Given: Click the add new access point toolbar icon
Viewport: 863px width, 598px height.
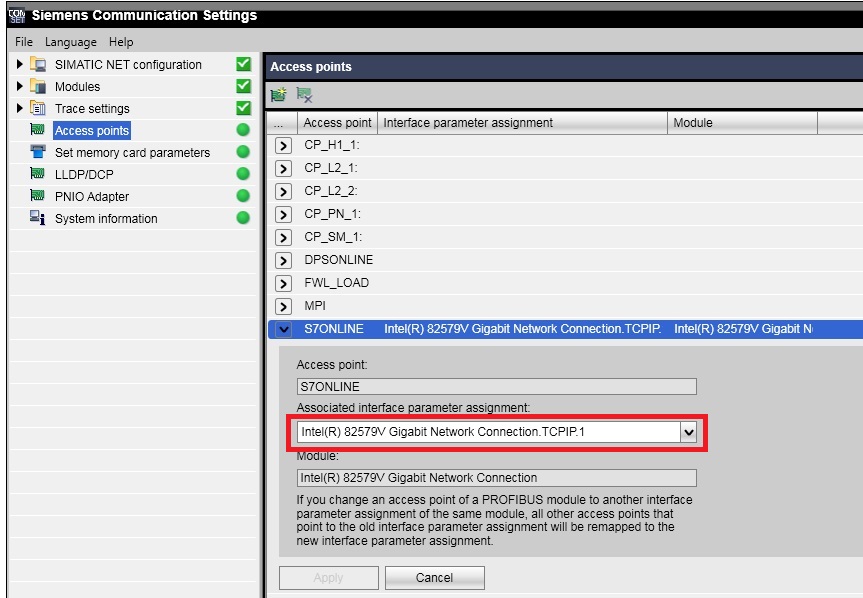Looking at the screenshot, I should (x=279, y=95).
